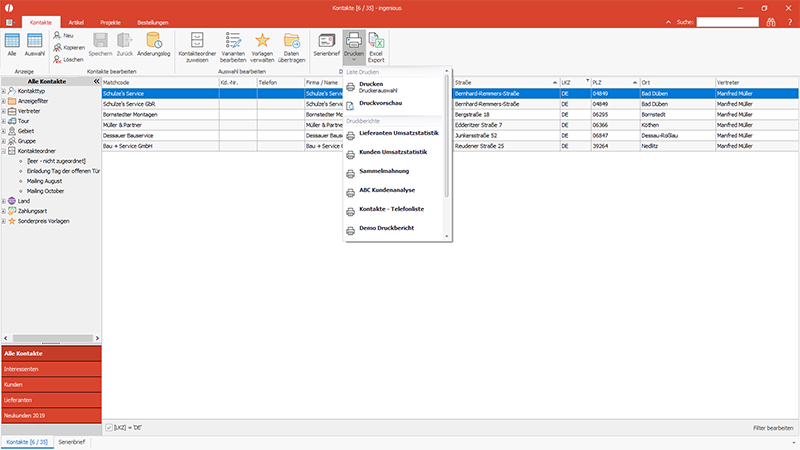
Task: Toggle the [LKZ] = 'DE' filter checkbox
Action: pyautogui.click(x=109, y=428)
